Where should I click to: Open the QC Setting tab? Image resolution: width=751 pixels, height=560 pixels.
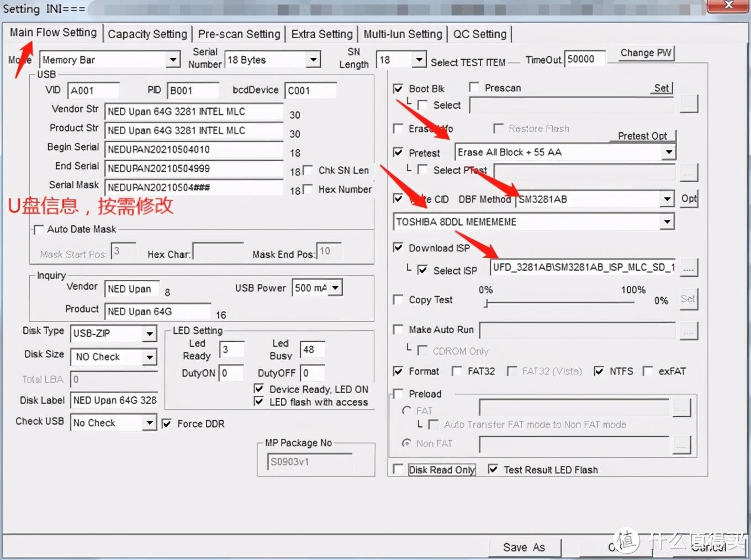[480, 34]
